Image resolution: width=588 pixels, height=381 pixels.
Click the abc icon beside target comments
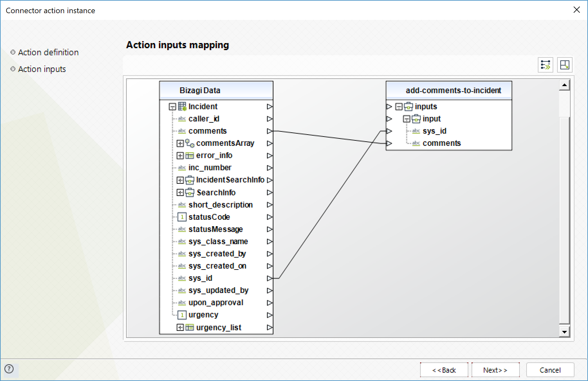click(416, 143)
